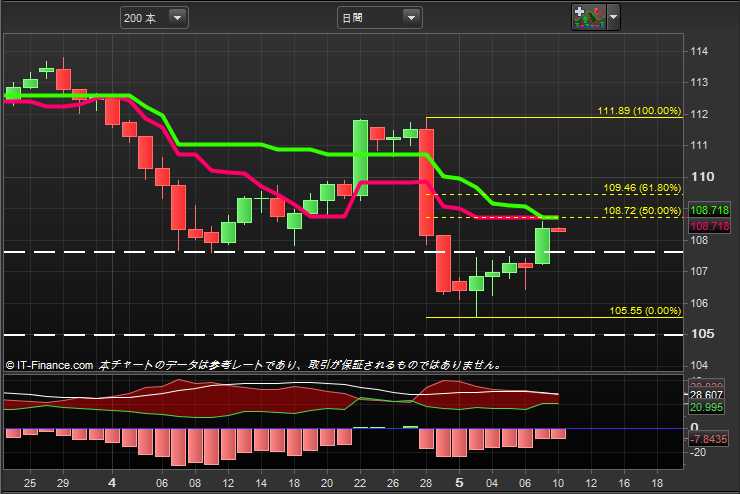The image size is (740, 494).
Task: Open the 200本 bar count dropdown
Action: coord(154,18)
